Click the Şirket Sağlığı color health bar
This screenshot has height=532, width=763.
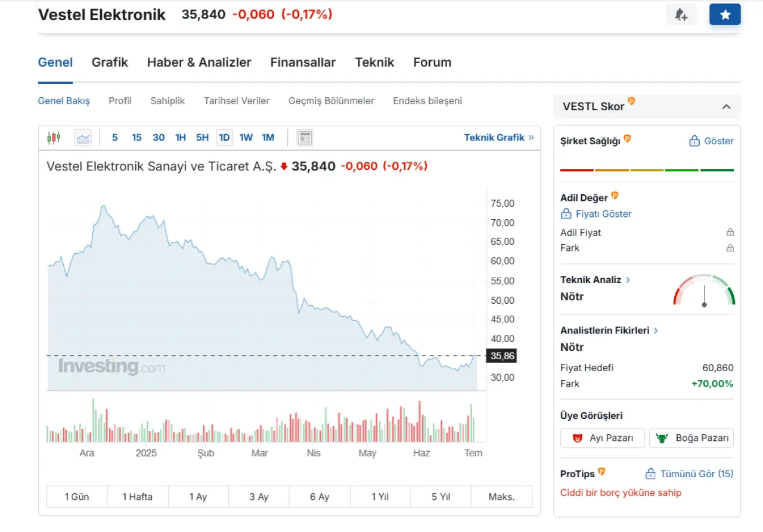647,170
